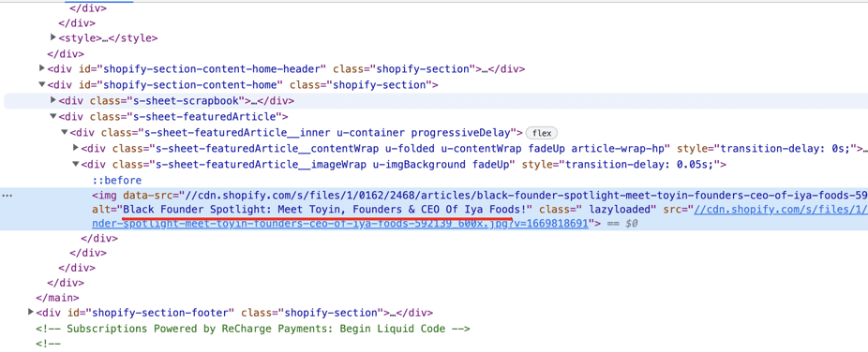
Task: Expand the s-sheet-scrapbook div
Action: click(x=53, y=100)
